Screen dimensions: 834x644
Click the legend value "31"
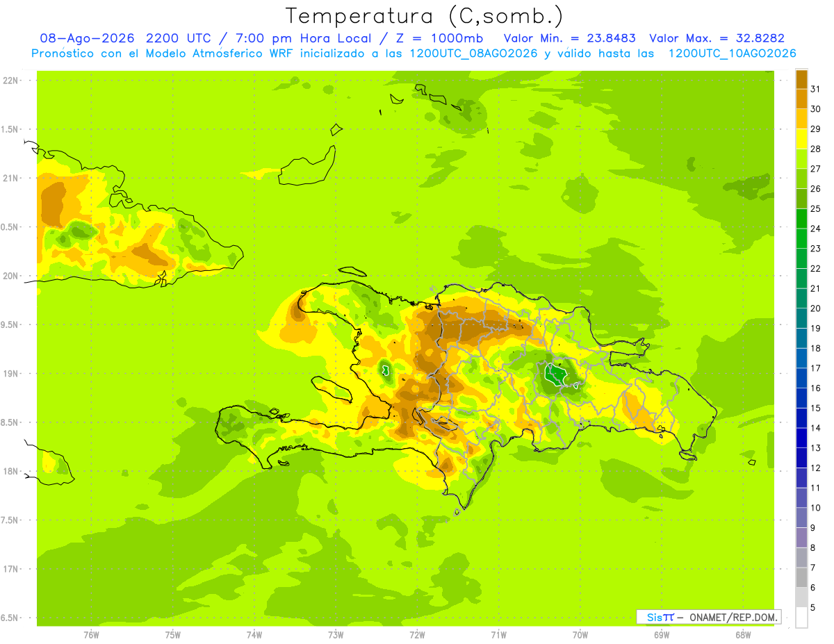coord(816,89)
